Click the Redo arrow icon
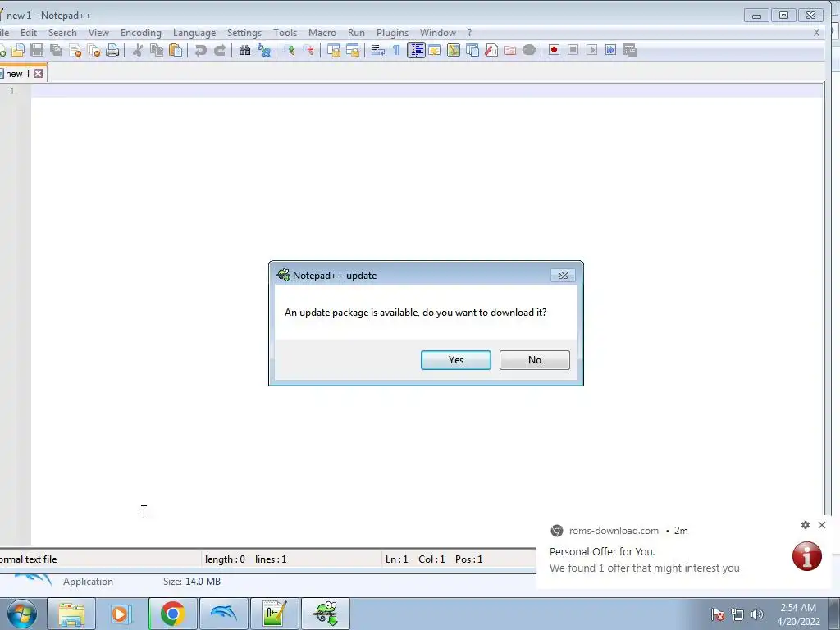Screen dimensions: 840x630 (220, 50)
